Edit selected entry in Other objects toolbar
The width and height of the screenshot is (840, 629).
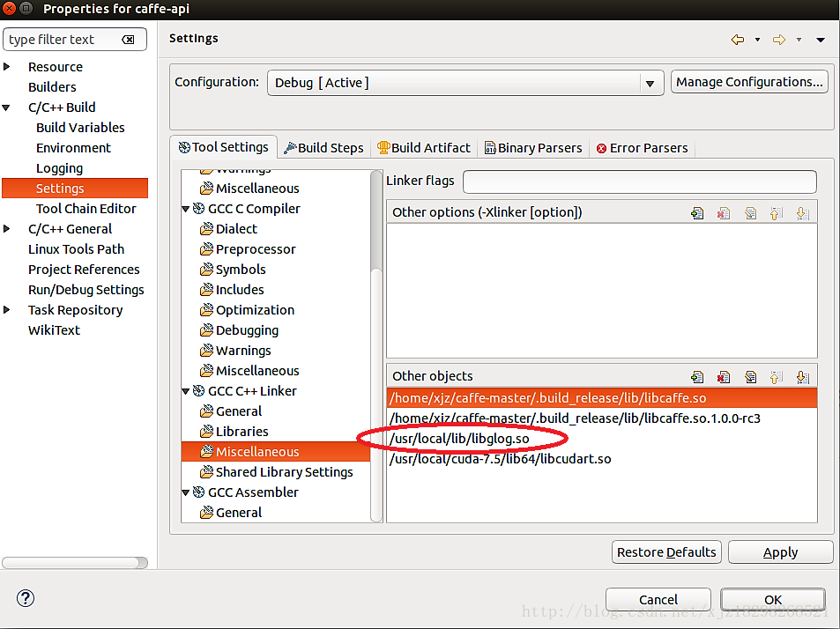[750, 377]
